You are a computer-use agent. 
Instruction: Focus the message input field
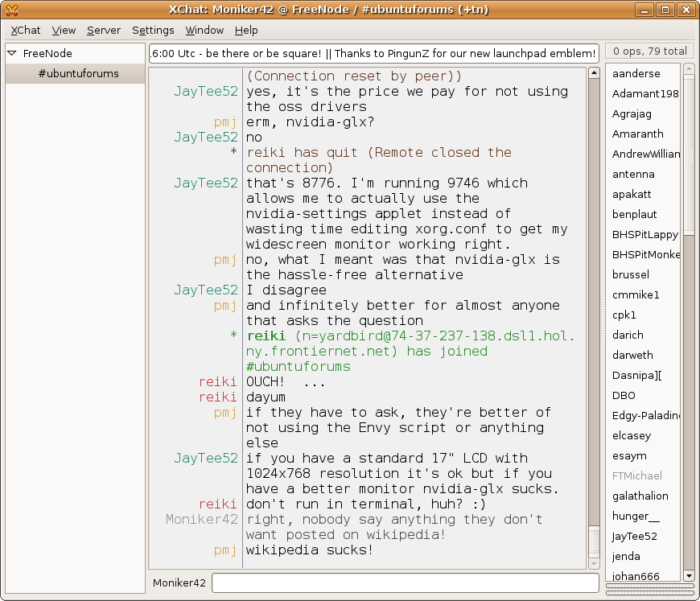406,582
